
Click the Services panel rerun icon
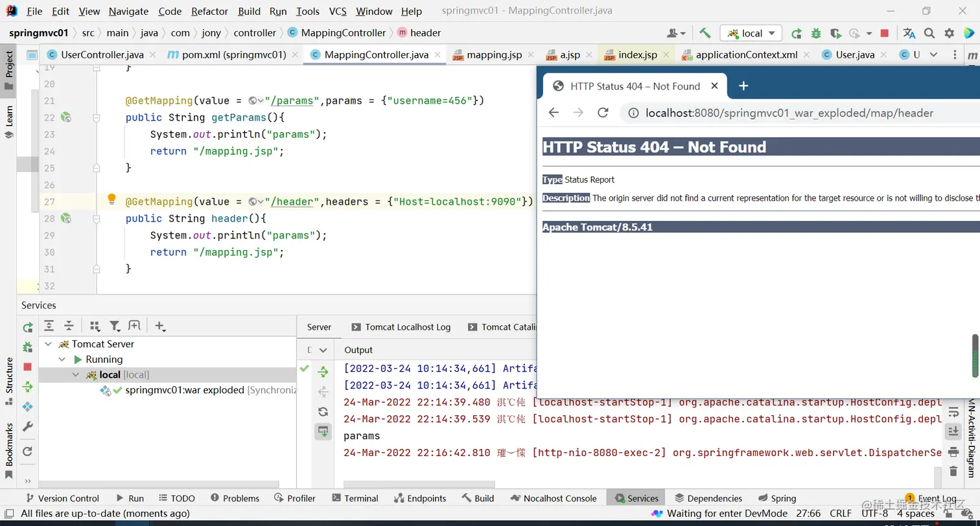(x=27, y=327)
